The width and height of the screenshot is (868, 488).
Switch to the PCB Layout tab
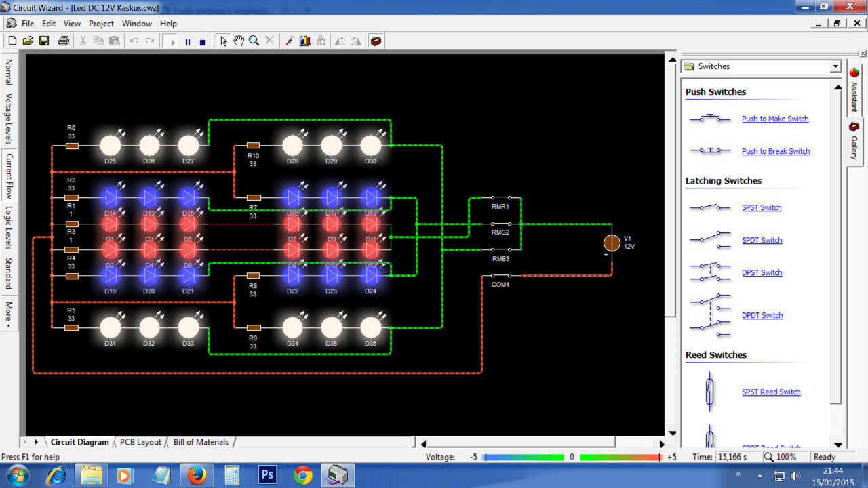[140, 442]
